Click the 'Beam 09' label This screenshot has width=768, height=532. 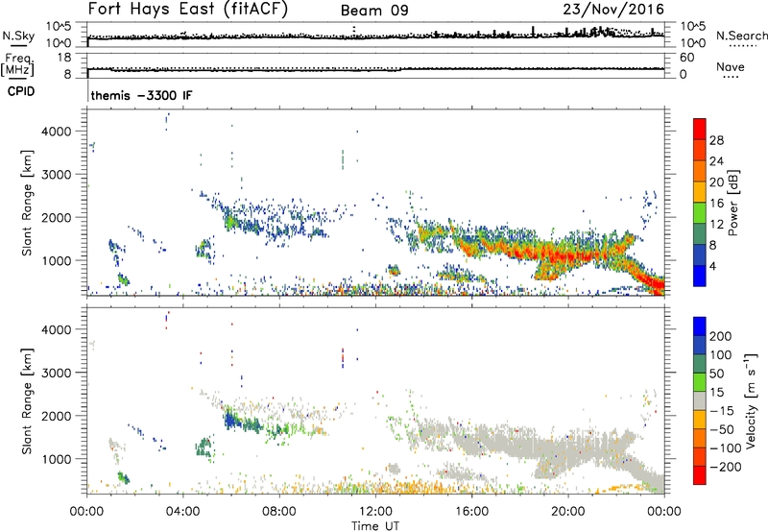coord(374,11)
